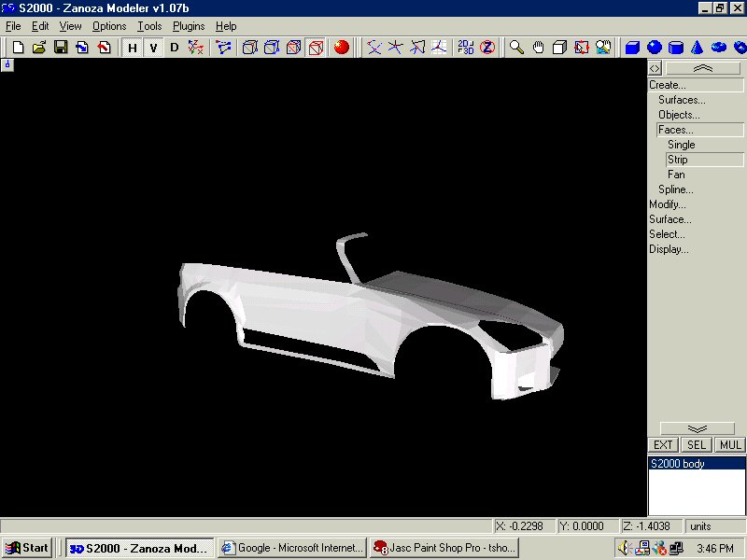This screenshot has width=747, height=560.
Task: Create a blue cone primitive
Action: [x=698, y=48]
